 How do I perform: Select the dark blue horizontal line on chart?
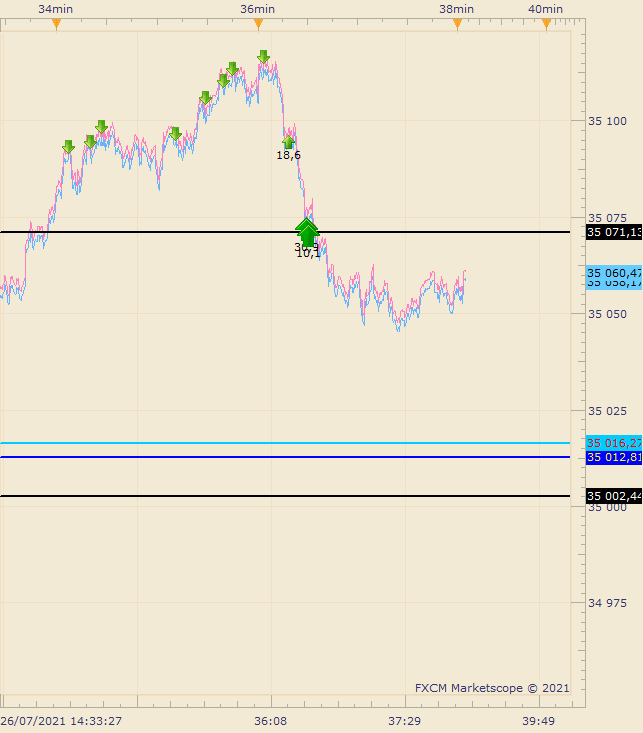pos(285,457)
